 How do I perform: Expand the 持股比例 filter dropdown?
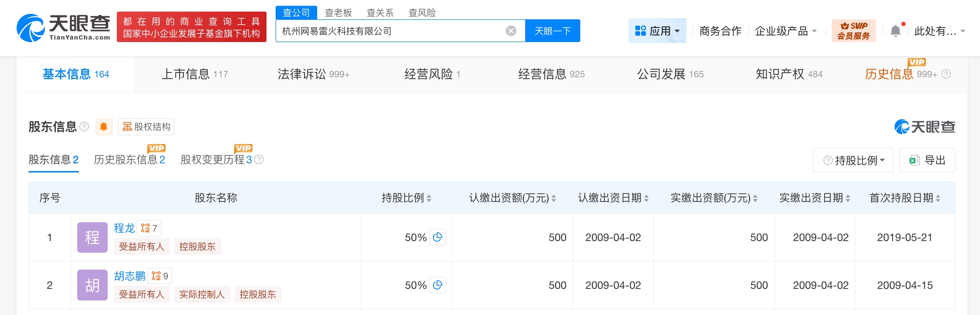854,160
